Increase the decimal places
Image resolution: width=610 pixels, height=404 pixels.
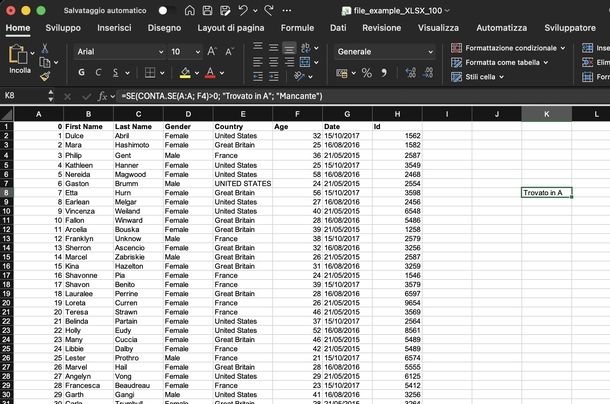click(411, 73)
